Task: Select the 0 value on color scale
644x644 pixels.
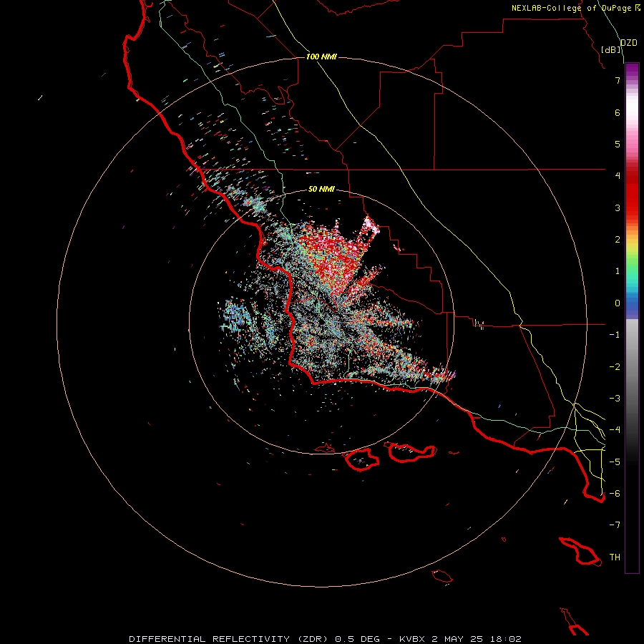Action: [x=618, y=303]
